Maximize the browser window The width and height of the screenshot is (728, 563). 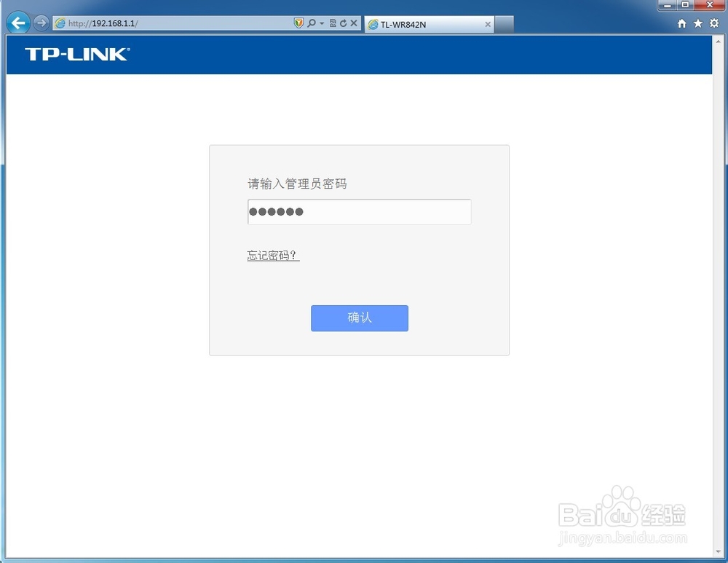(x=685, y=5)
